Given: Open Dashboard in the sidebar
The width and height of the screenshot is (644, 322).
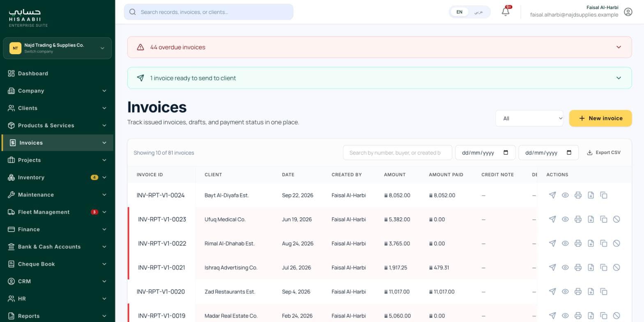Looking at the screenshot, I should pos(57,74).
